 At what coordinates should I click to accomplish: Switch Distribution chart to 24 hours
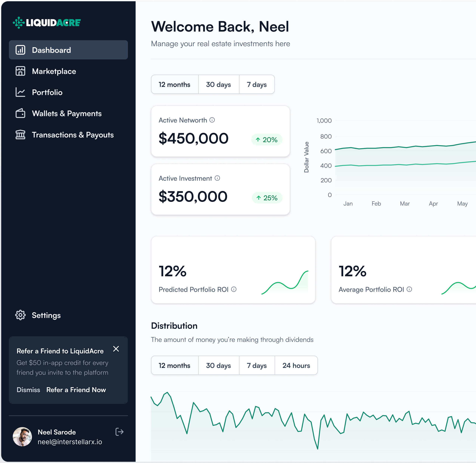click(296, 365)
